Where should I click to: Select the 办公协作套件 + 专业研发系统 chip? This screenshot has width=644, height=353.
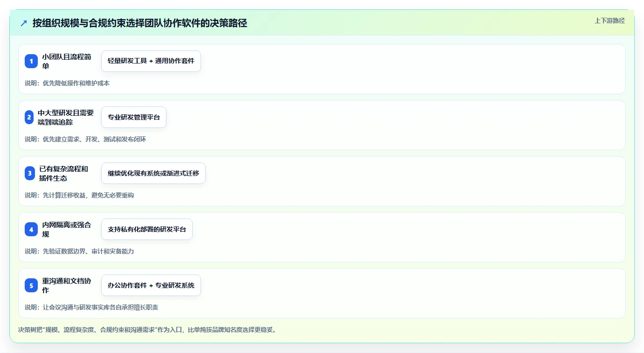(x=151, y=285)
